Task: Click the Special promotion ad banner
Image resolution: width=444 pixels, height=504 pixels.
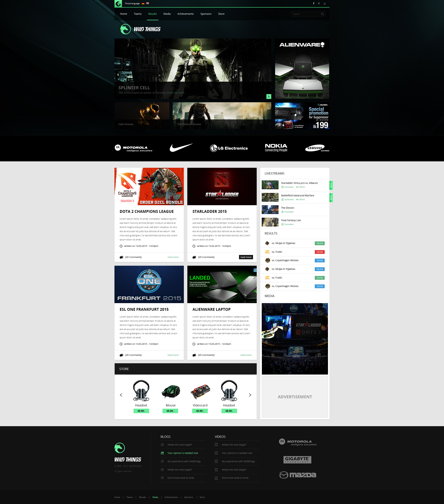Action: [302, 116]
